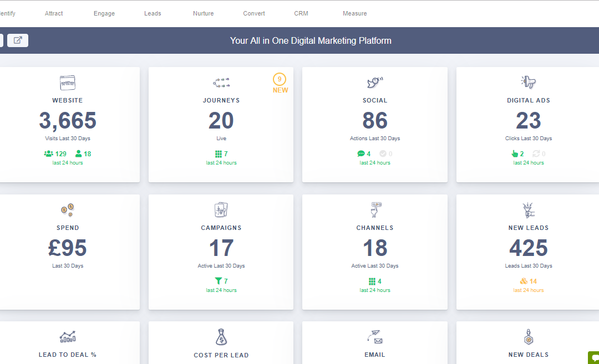Open the green chat widget at bottom right
Screen dimensions: 599x364
(x=595, y=358)
